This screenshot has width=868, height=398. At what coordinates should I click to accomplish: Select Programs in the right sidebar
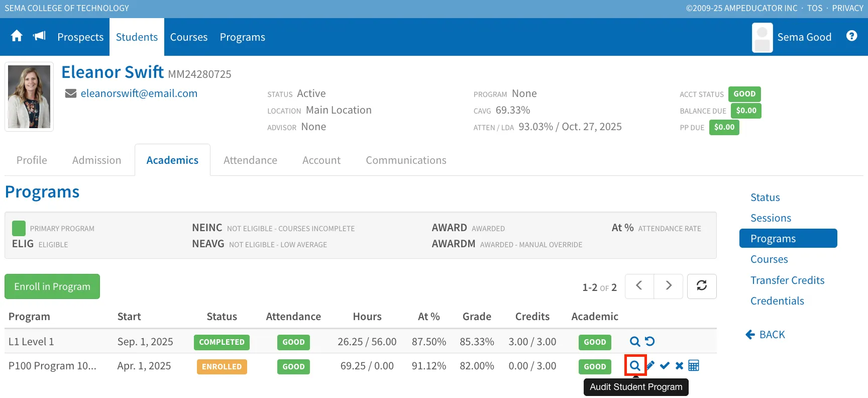(788, 238)
